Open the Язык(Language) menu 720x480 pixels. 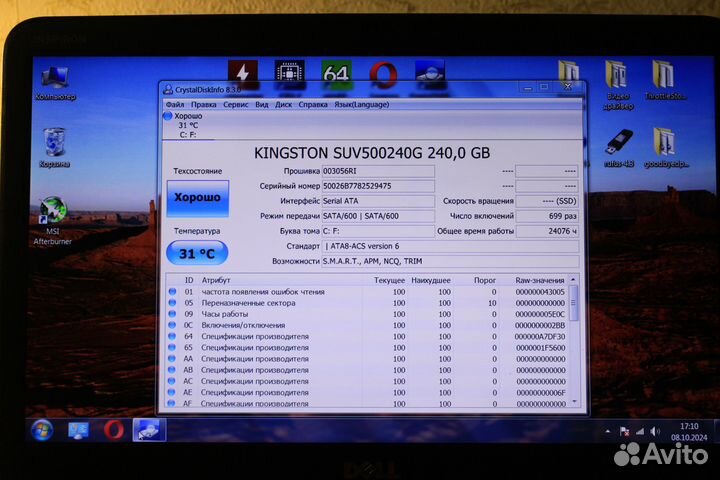coord(361,105)
